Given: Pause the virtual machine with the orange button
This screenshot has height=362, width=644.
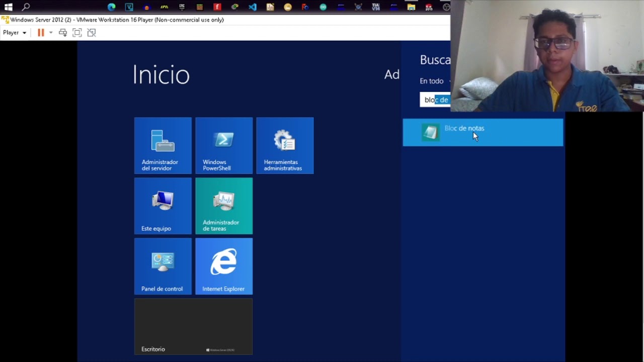Looking at the screenshot, I should click(41, 33).
